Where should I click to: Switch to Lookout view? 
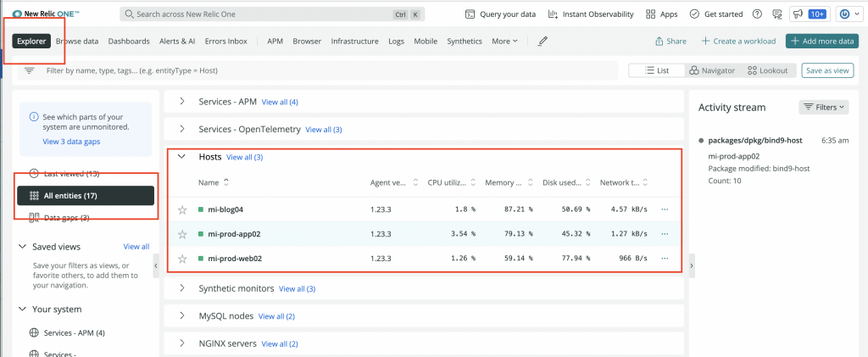[x=767, y=70]
